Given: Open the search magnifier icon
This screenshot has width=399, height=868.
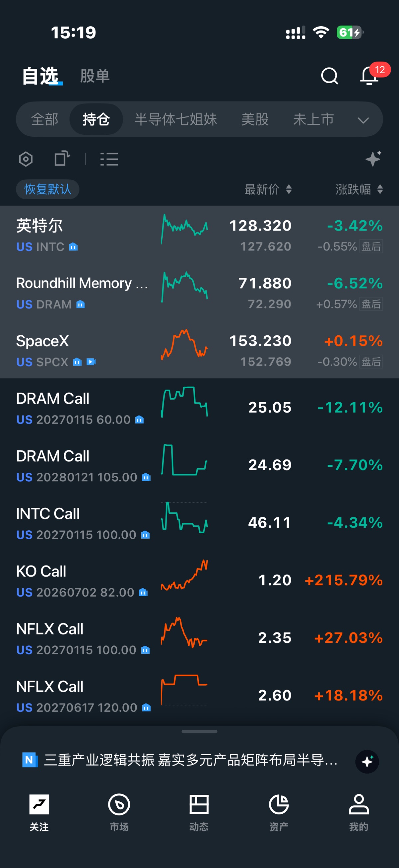Looking at the screenshot, I should click(329, 76).
